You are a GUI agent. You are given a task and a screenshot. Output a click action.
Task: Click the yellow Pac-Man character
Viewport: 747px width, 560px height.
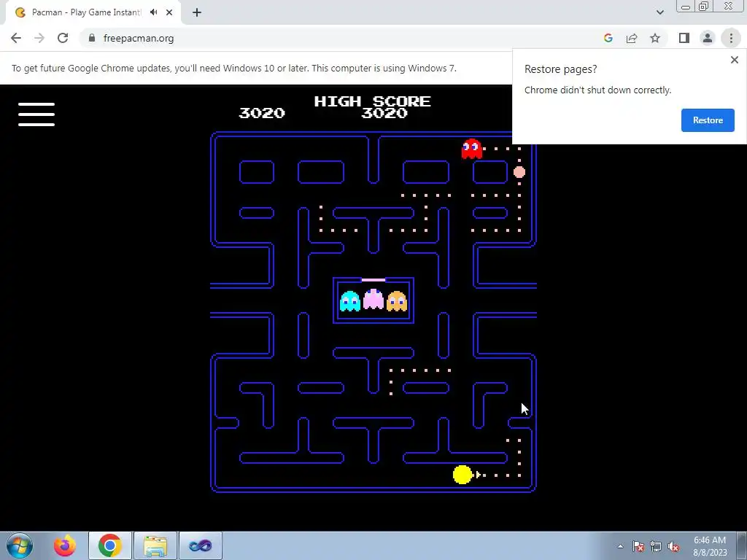click(x=462, y=475)
